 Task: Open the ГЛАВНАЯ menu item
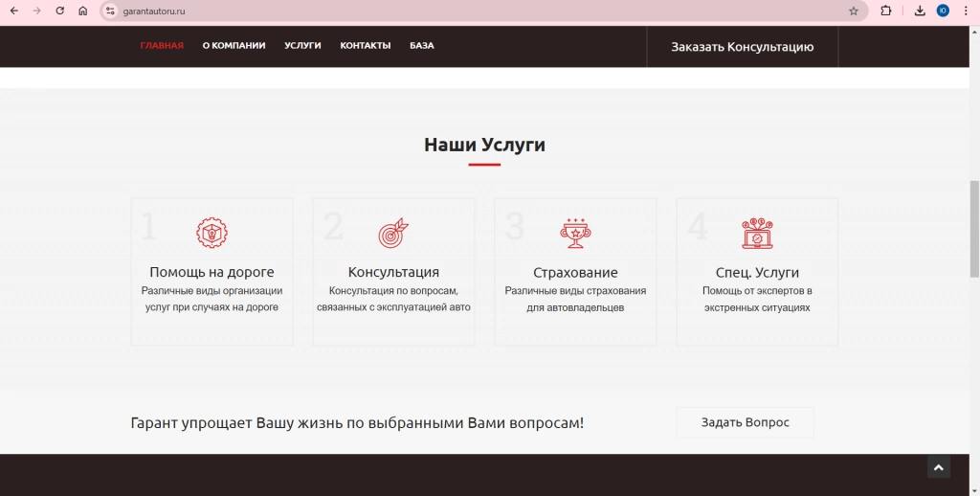[x=161, y=46]
